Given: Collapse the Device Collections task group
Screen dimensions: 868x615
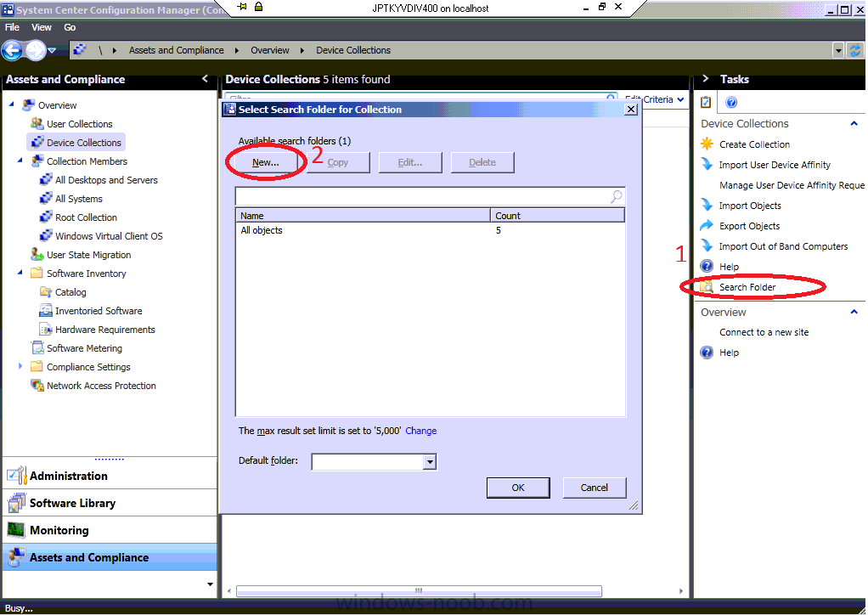Looking at the screenshot, I should (854, 123).
